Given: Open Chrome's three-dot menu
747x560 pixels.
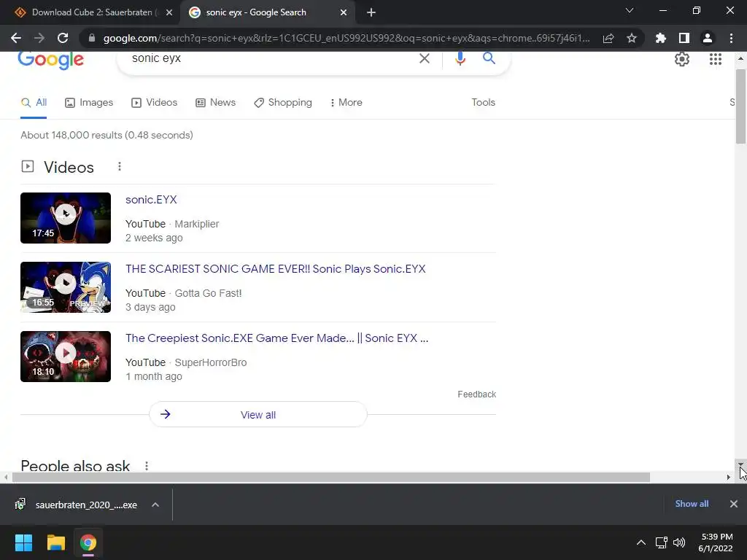Looking at the screenshot, I should [731, 38].
